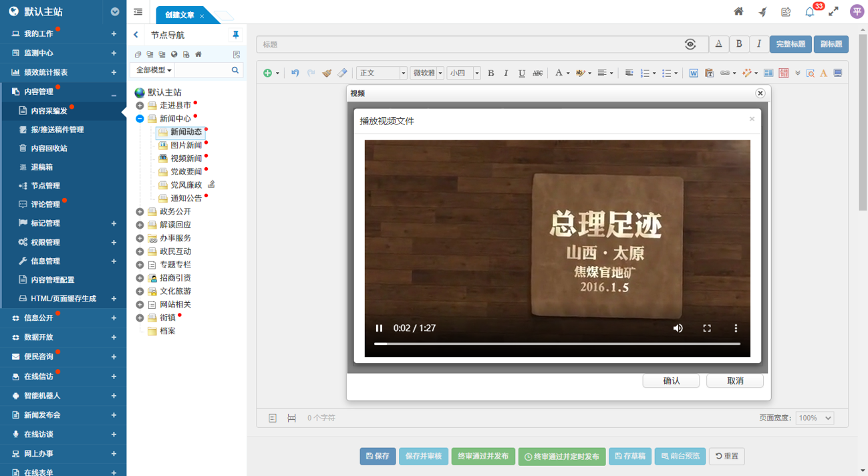Toggle bold on the title
868x476 pixels.
pos(739,44)
